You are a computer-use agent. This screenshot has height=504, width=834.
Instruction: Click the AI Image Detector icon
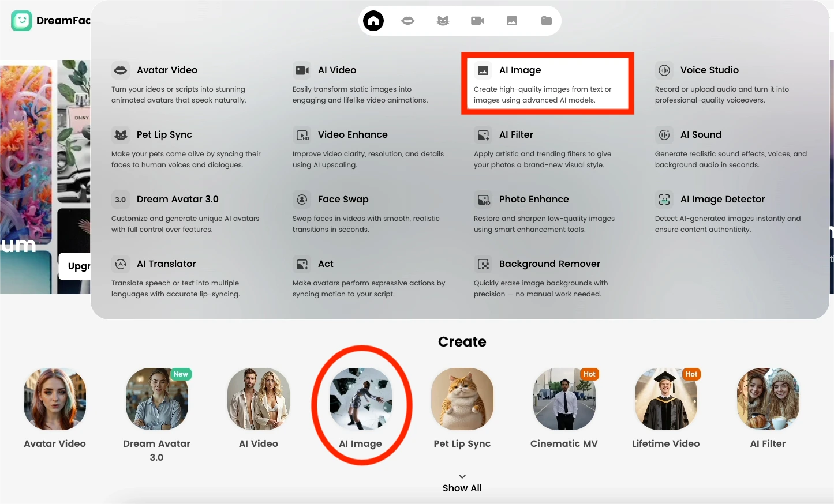tap(664, 200)
